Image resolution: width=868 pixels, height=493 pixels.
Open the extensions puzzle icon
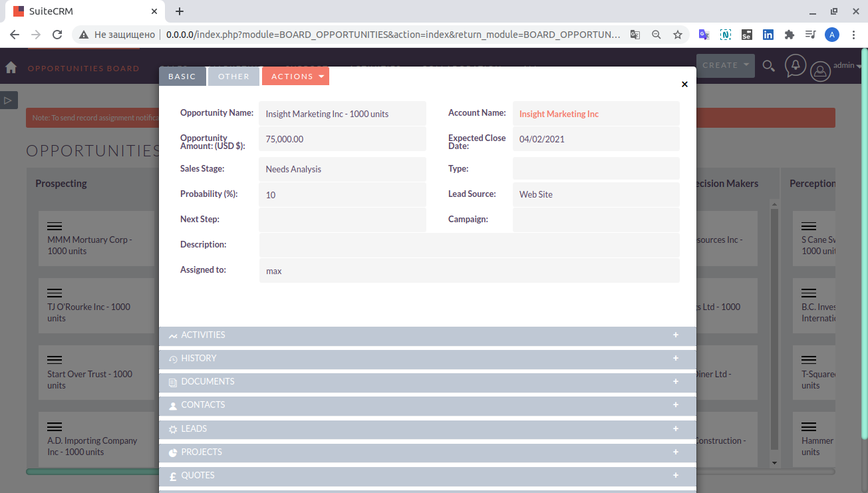click(790, 35)
